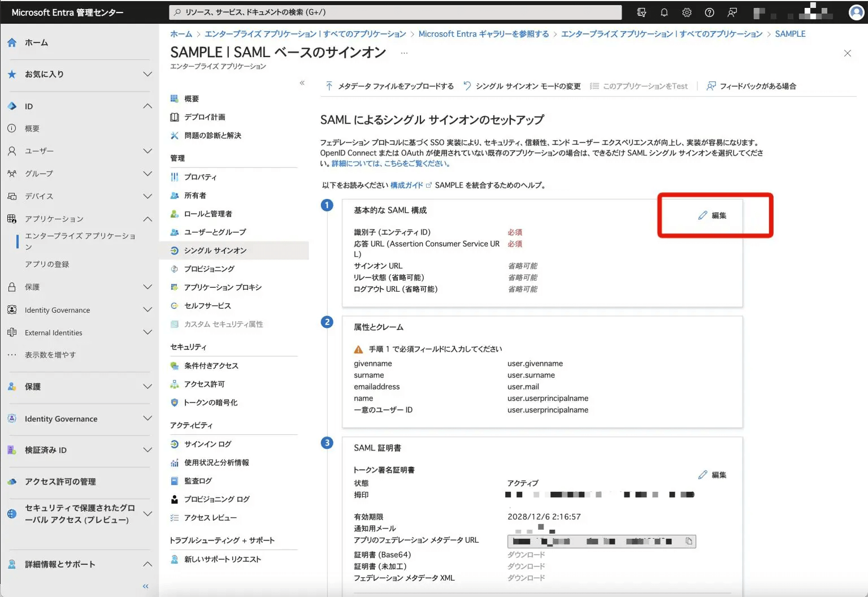Open 詳細については、こちらをご覧ください link
Image resolution: width=868 pixels, height=597 pixels.
(x=390, y=163)
